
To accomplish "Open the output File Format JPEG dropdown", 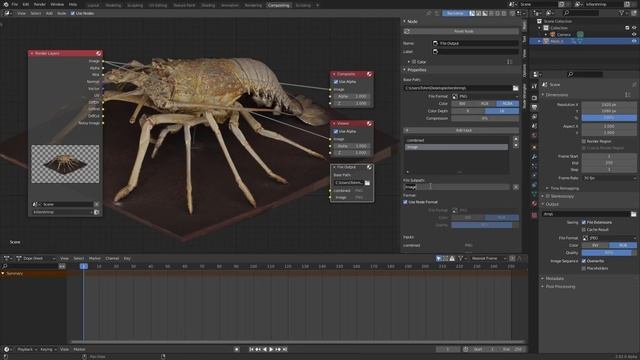I will point(609,238).
